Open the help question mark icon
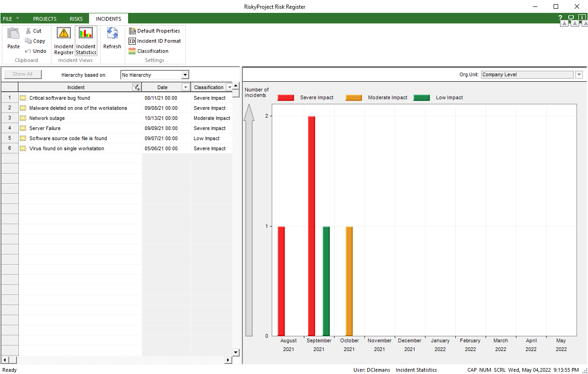Screen dimensions: 588x374 click(x=560, y=17)
